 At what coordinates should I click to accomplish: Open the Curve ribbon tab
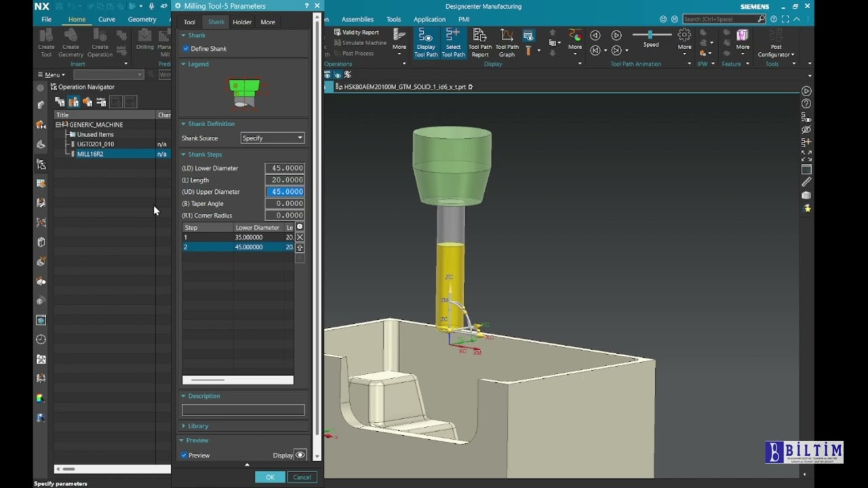(106, 20)
